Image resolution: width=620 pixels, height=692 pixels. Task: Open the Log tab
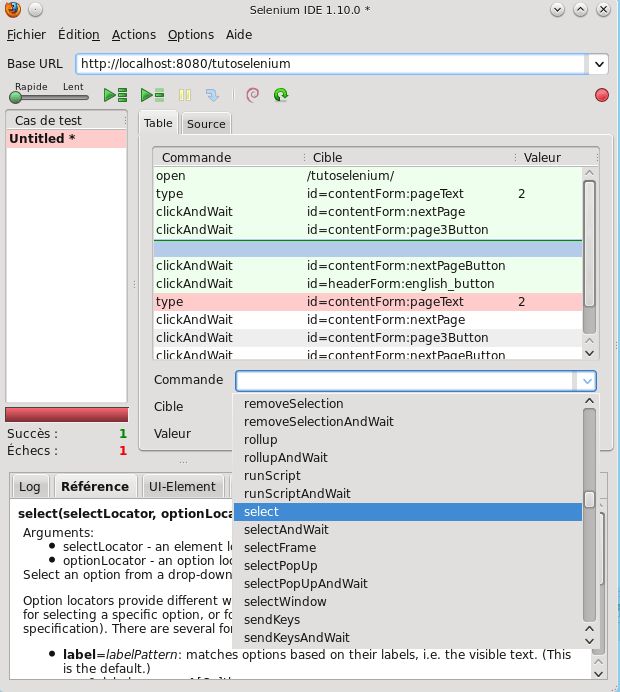(30, 486)
